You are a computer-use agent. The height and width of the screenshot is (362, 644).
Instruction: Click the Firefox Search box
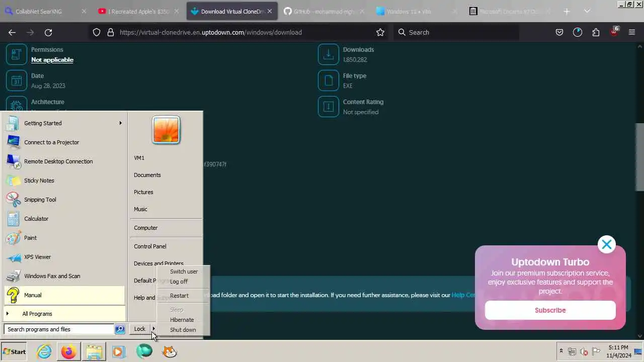[456, 32]
